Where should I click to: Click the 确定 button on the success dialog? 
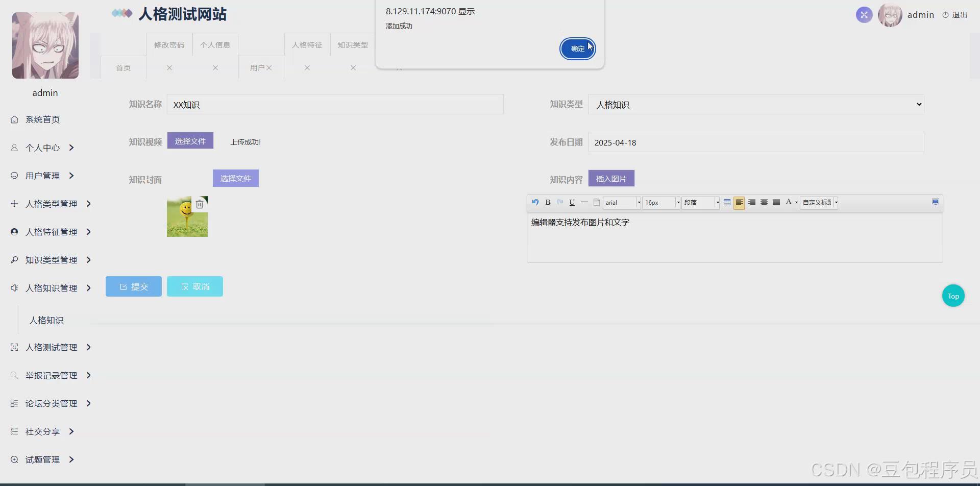click(577, 48)
